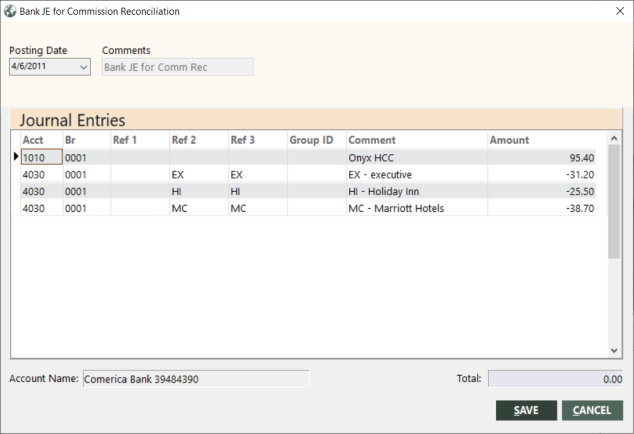Viewport: 634px width, 434px height.
Task: Click the Ref 1 column header
Action: coord(140,140)
